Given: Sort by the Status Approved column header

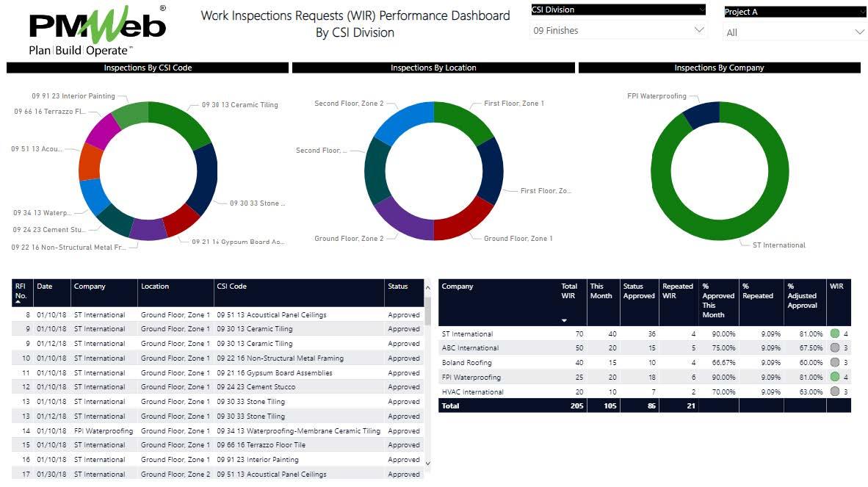Looking at the screenshot, I should pyautogui.click(x=639, y=291).
